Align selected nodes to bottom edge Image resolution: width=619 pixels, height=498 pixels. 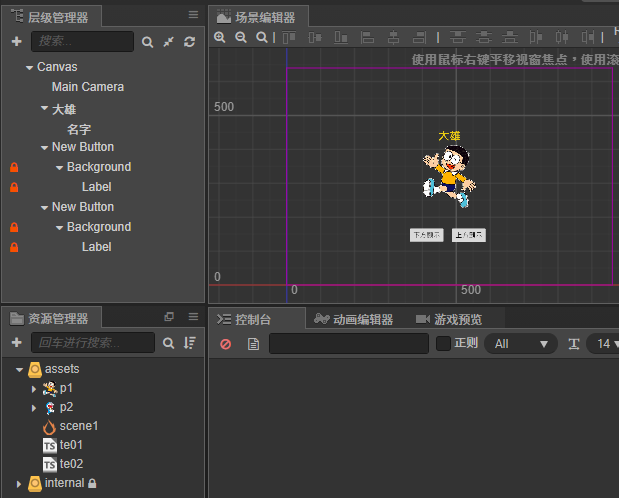(341, 38)
